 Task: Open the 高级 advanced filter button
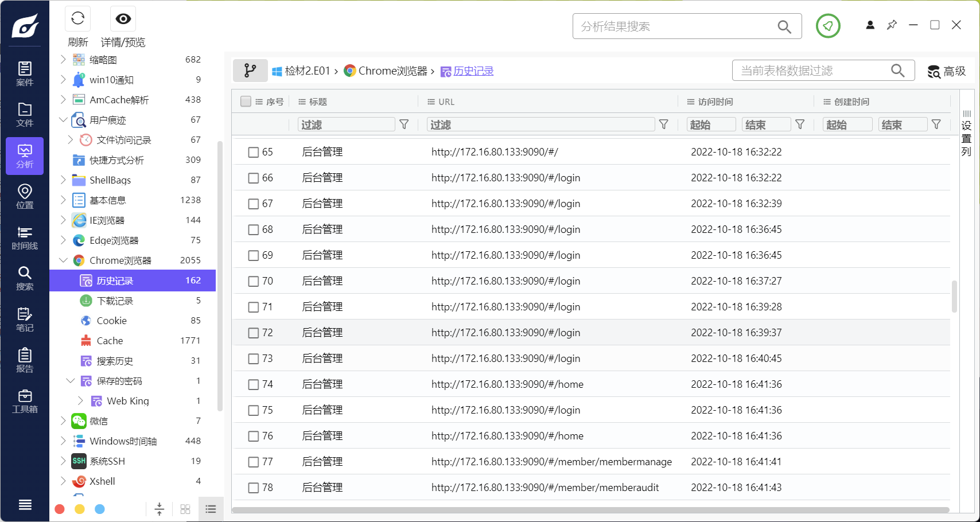(947, 71)
